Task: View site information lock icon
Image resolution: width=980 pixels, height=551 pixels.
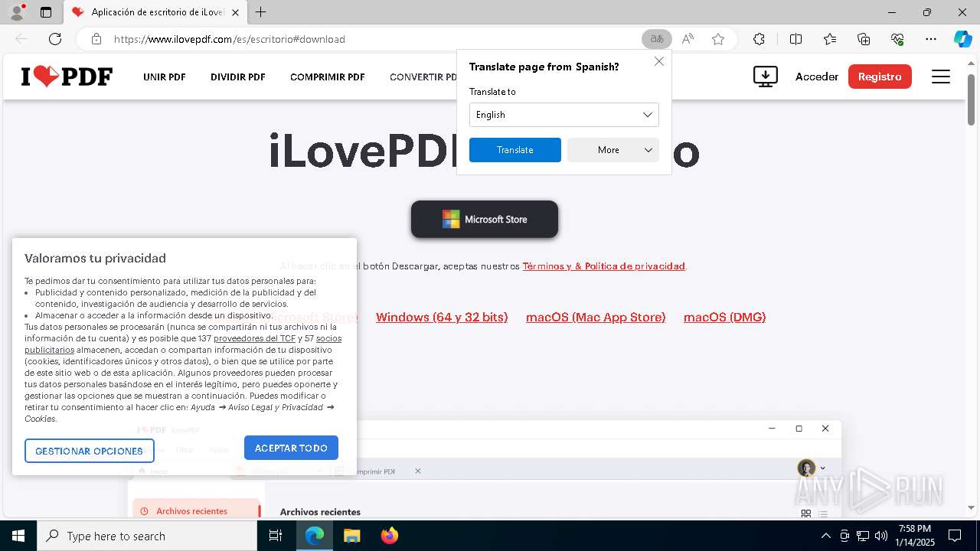Action: pos(96,39)
